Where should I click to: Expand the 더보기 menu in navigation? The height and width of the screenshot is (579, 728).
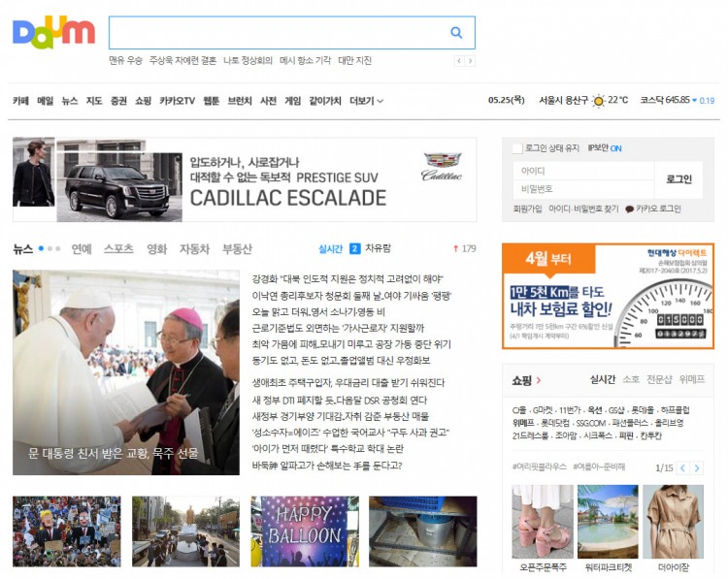click(366, 101)
